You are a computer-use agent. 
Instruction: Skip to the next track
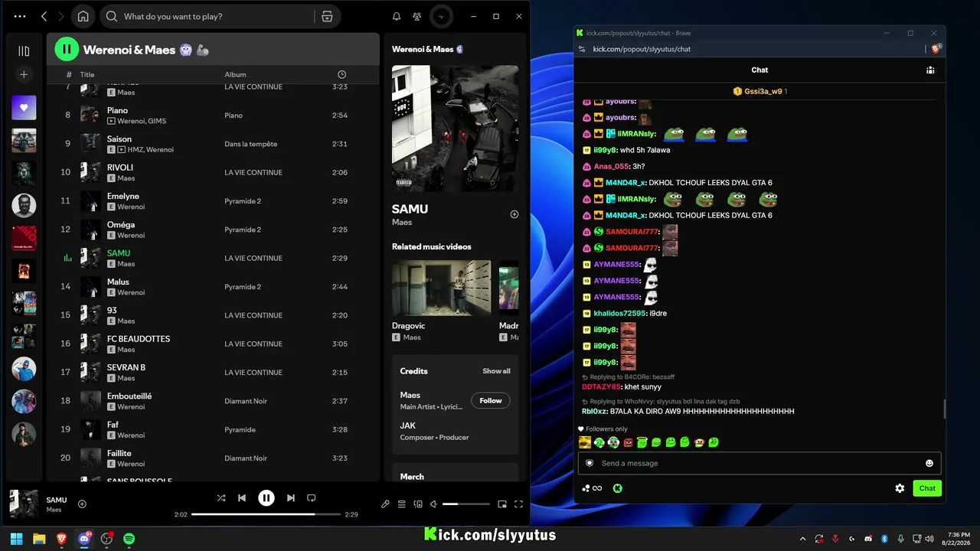click(291, 497)
